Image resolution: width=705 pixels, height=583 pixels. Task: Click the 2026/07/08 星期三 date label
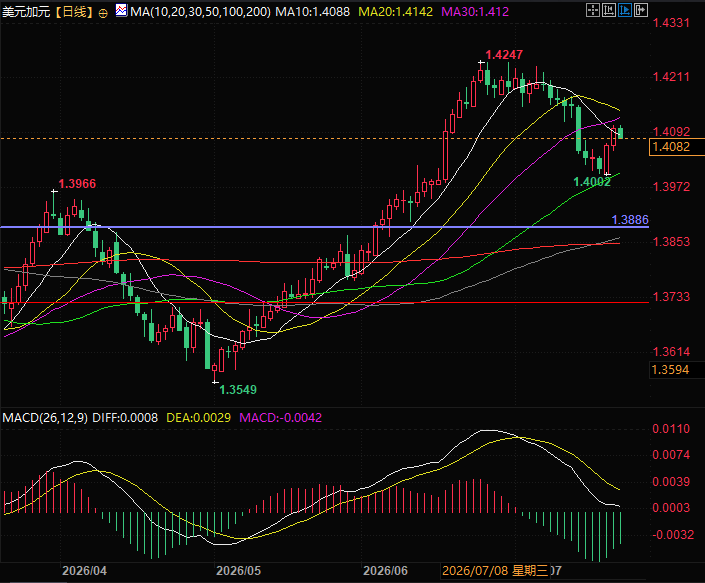tap(495, 571)
